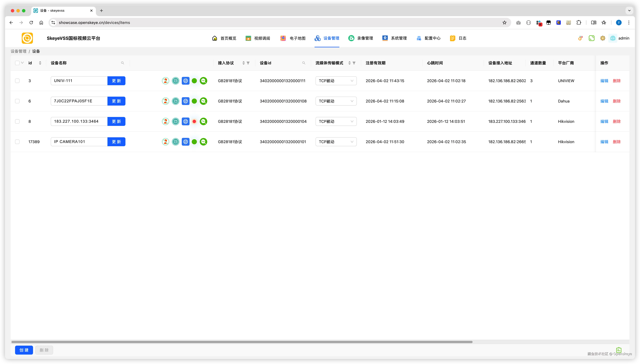Open TCP被动 dropdown for UNIV-111
This screenshot has height=364, width=640.
(336, 81)
